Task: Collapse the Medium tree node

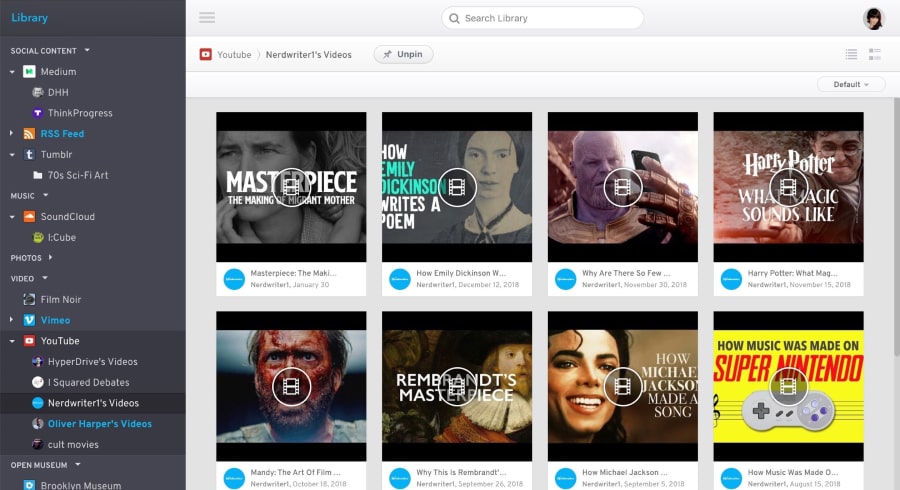Action: click(12, 72)
